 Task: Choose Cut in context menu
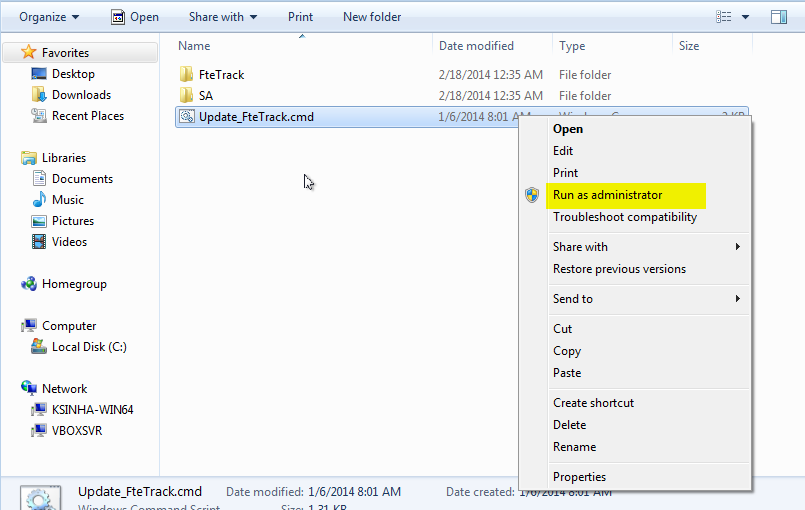562,329
